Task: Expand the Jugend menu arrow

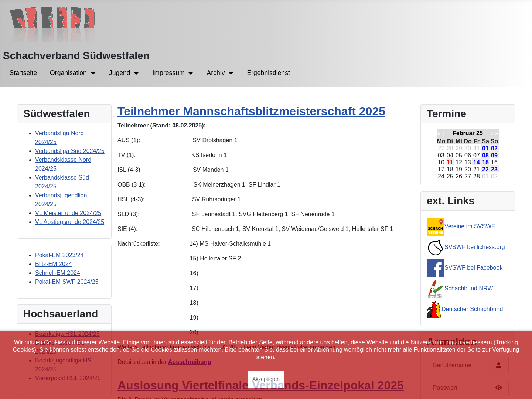Action: click(x=136, y=73)
